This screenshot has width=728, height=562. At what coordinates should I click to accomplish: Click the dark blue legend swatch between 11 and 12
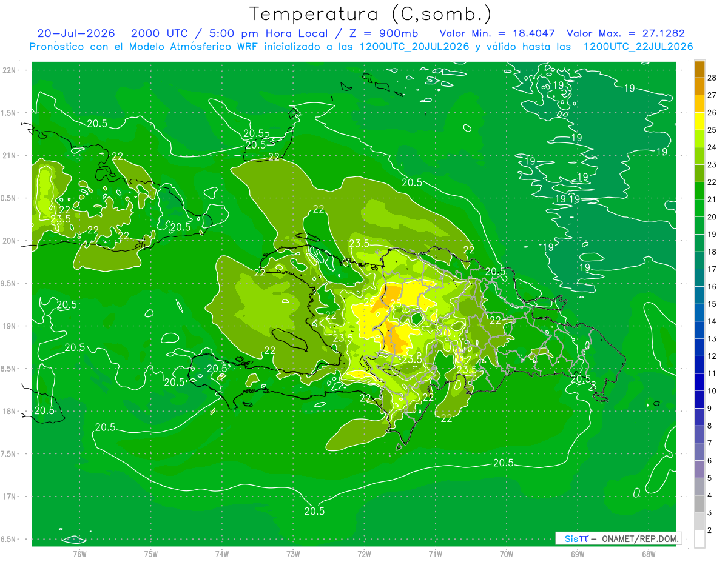click(699, 365)
